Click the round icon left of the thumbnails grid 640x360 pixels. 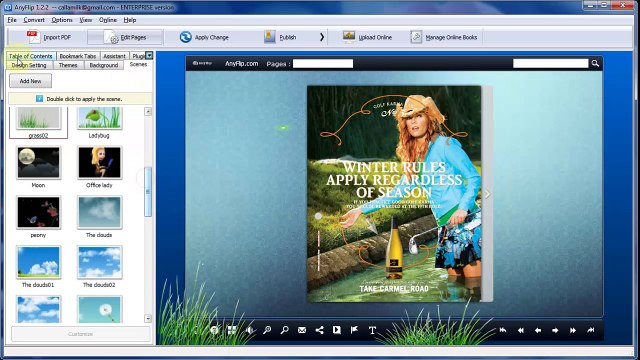click(214, 330)
